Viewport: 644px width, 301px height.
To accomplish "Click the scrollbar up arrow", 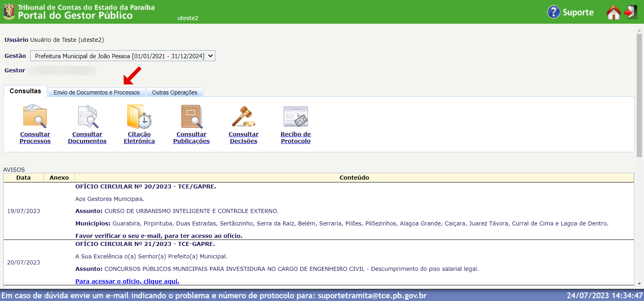I will (x=639, y=31).
